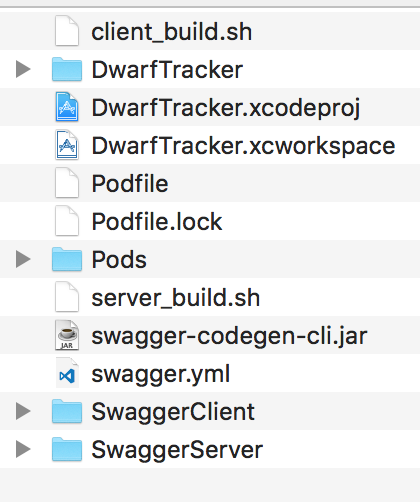Select the swagger-codegen-cli.jar file name

tap(229, 336)
